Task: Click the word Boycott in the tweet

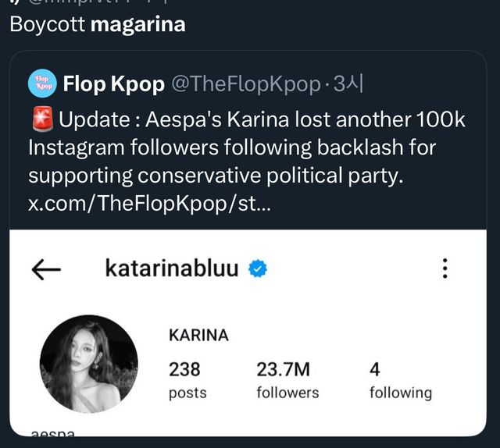Action: pos(47,24)
